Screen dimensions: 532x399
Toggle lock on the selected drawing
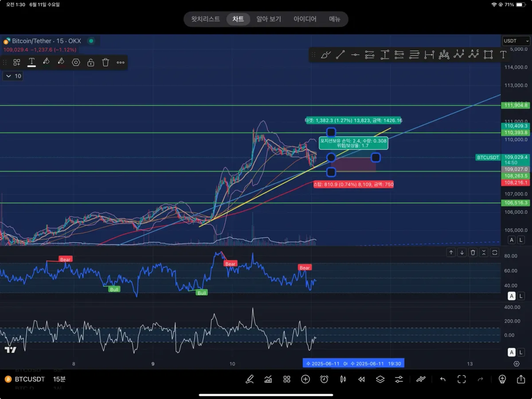(x=91, y=63)
